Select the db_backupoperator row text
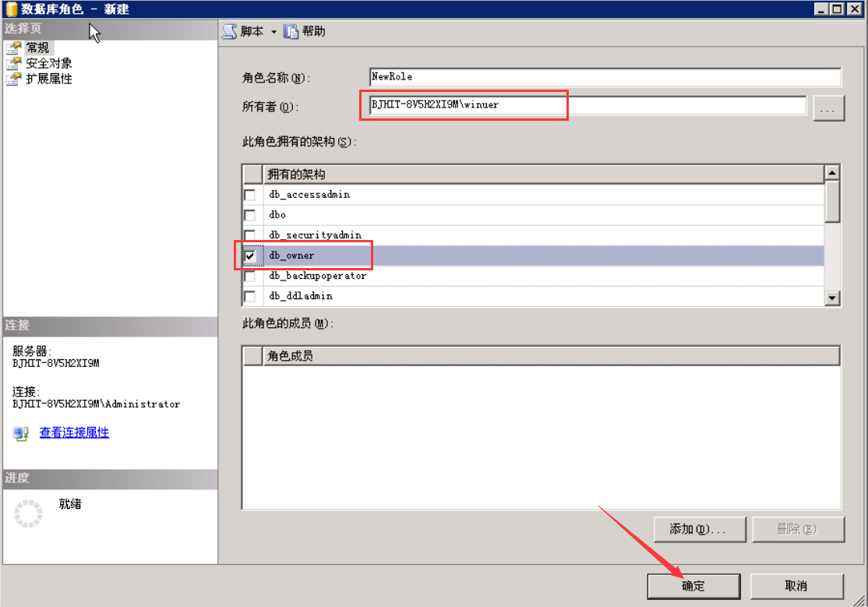This screenshot has height=607, width=868. tap(318, 276)
